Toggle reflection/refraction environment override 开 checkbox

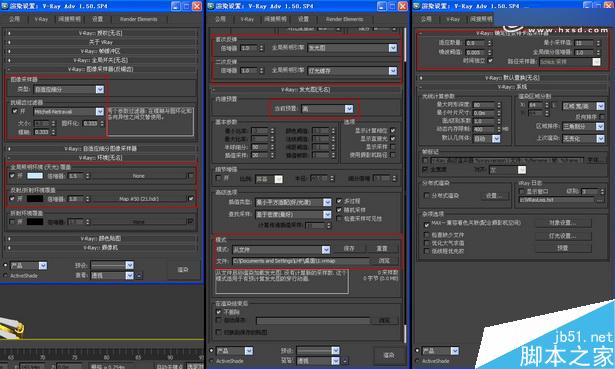pos(13,198)
